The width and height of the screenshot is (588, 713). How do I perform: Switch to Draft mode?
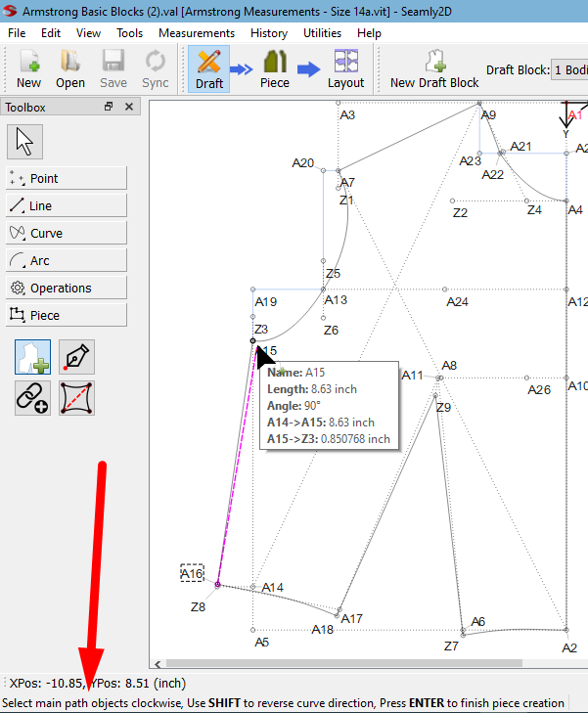tap(208, 68)
